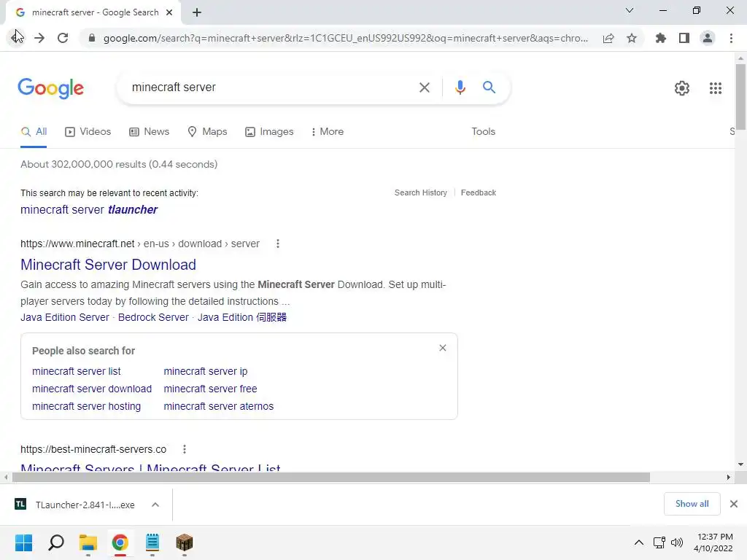Clear the search box with X
The height and width of the screenshot is (560, 747).
tap(424, 87)
